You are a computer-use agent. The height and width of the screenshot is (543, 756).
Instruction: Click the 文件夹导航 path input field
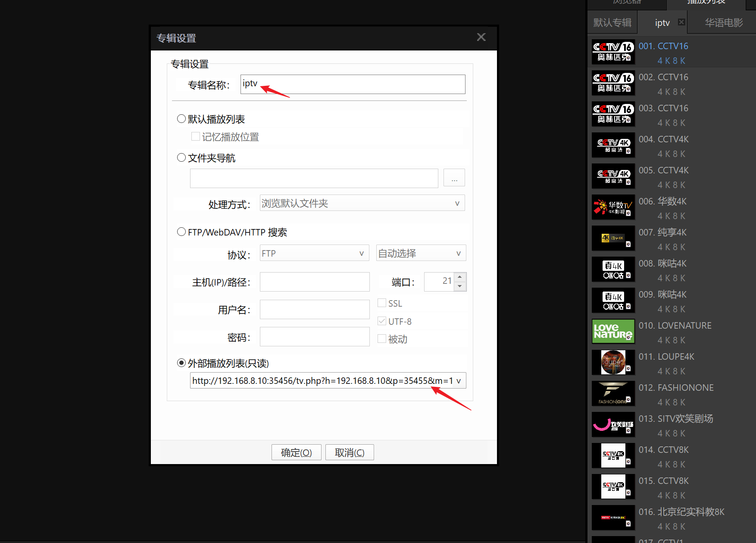click(314, 178)
